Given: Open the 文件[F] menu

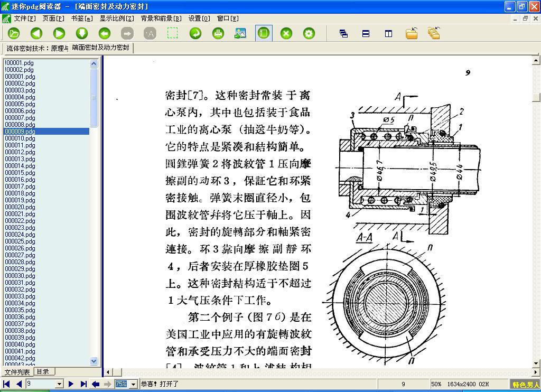Looking at the screenshot, I should [25, 18].
